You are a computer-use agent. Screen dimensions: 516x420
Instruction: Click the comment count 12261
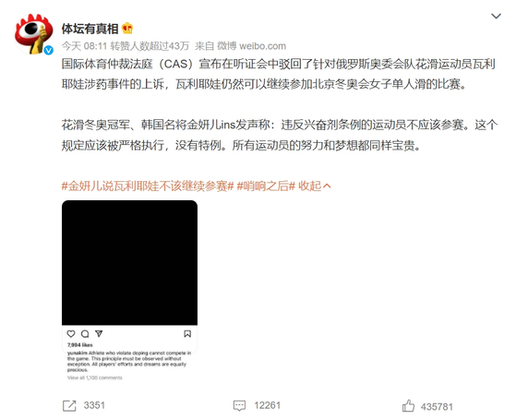(x=267, y=405)
